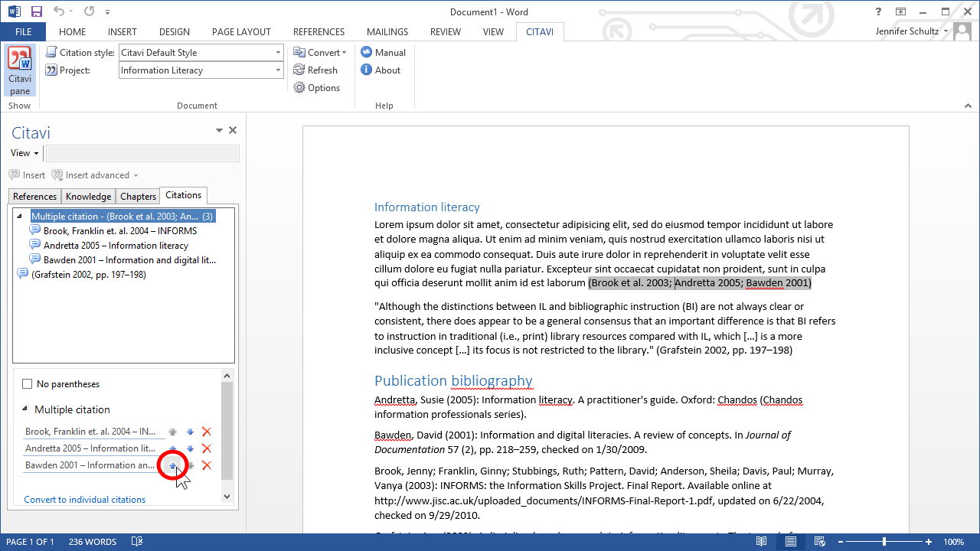Switch to the Chapters tab
Image resolution: width=980 pixels, height=551 pixels.
pos(138,197)
